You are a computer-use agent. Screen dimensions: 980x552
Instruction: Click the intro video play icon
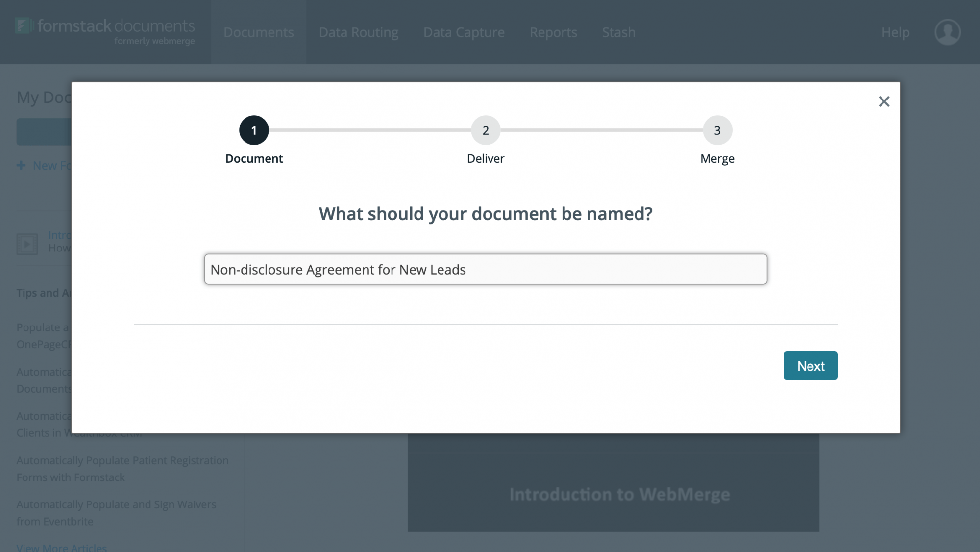point(27,243)
